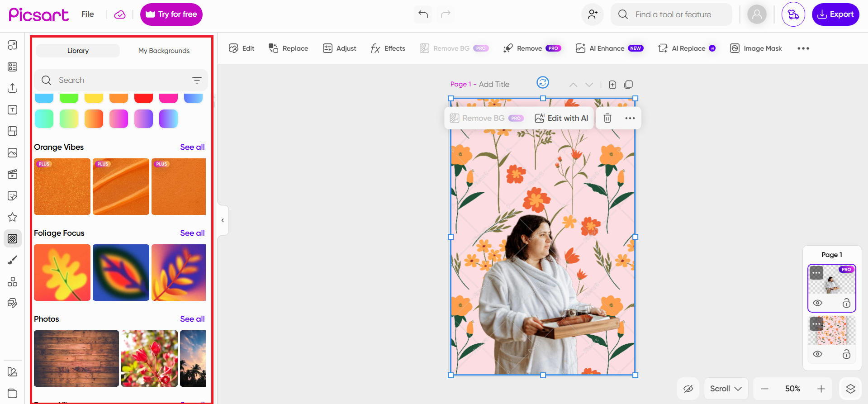See all Orange Vibes backgrounds
The image size is (868, 404).
click(x=192, y=147)
